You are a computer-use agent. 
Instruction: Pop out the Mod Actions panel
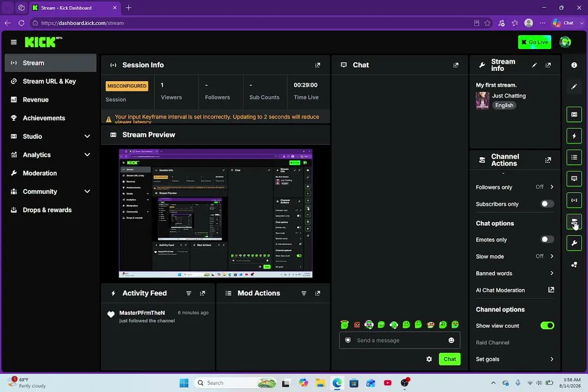coord(317,293)
